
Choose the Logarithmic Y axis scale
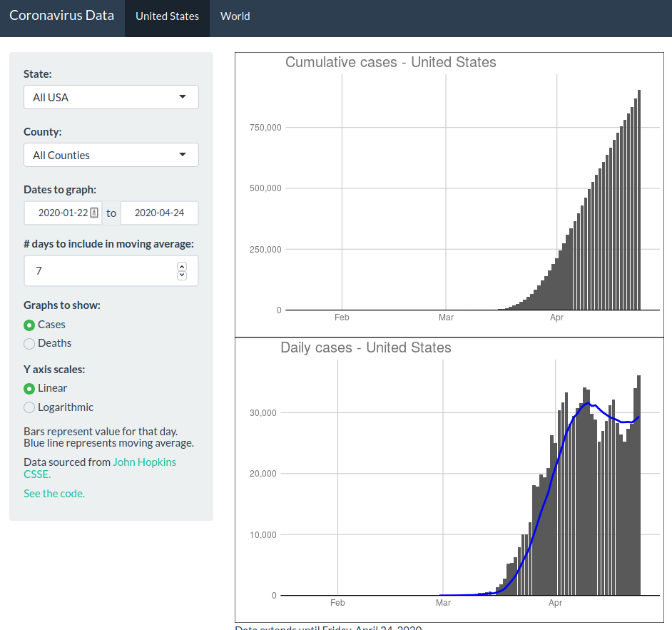29,407
